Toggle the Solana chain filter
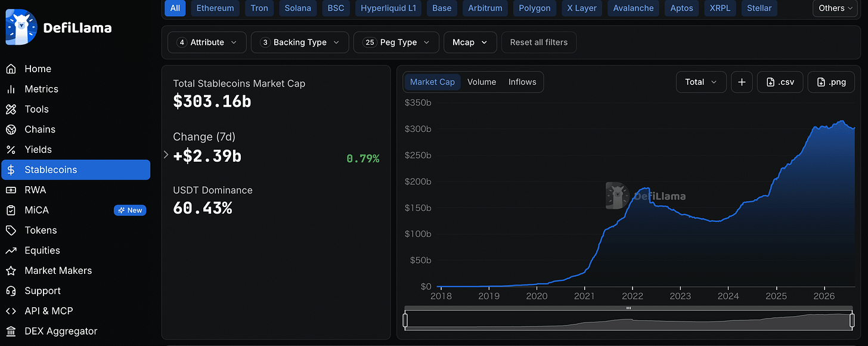This screenshot has height=346, width=868. pos(297,8)
